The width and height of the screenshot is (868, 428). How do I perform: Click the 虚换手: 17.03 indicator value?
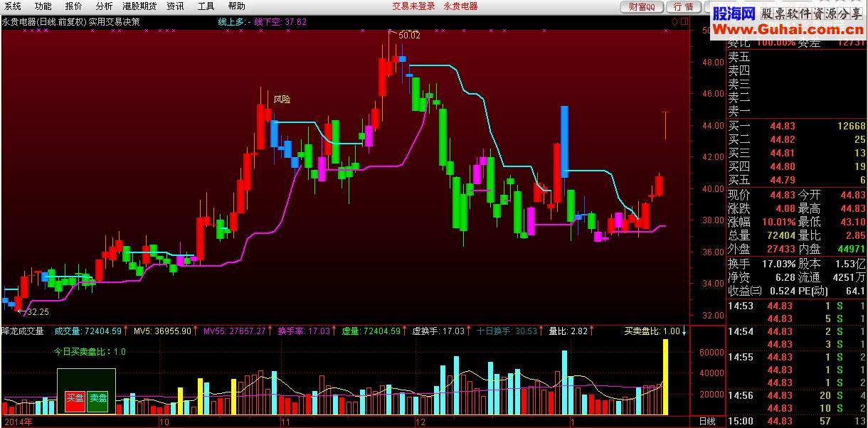pos(438,331)
